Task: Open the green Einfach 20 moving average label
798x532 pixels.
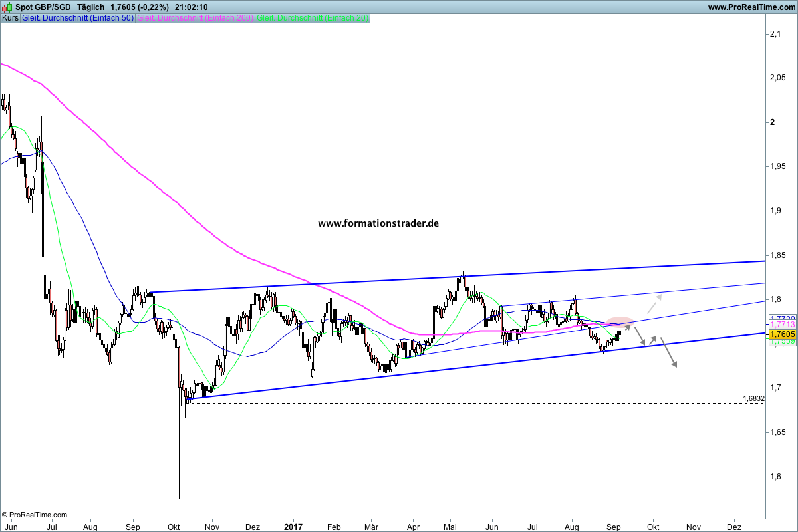Action: pos(313,18)
